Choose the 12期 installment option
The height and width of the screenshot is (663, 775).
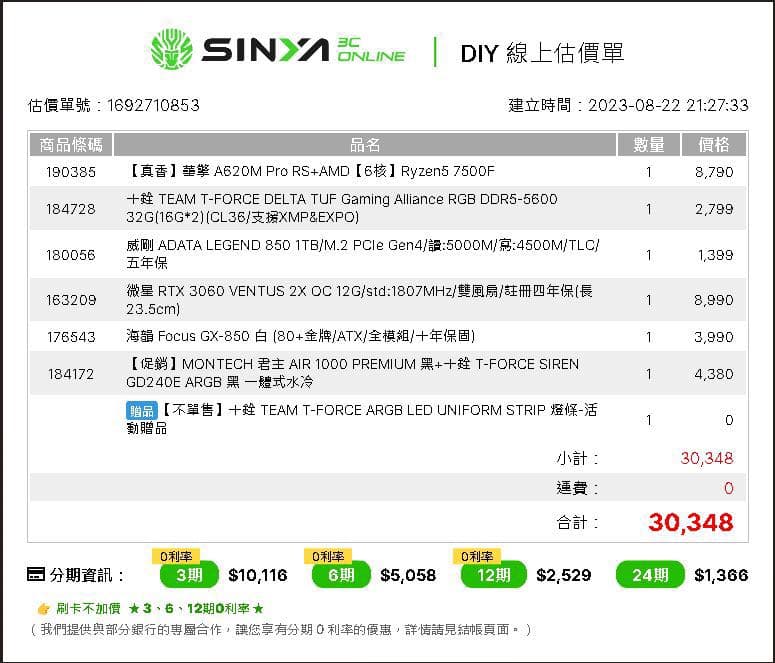493,576
